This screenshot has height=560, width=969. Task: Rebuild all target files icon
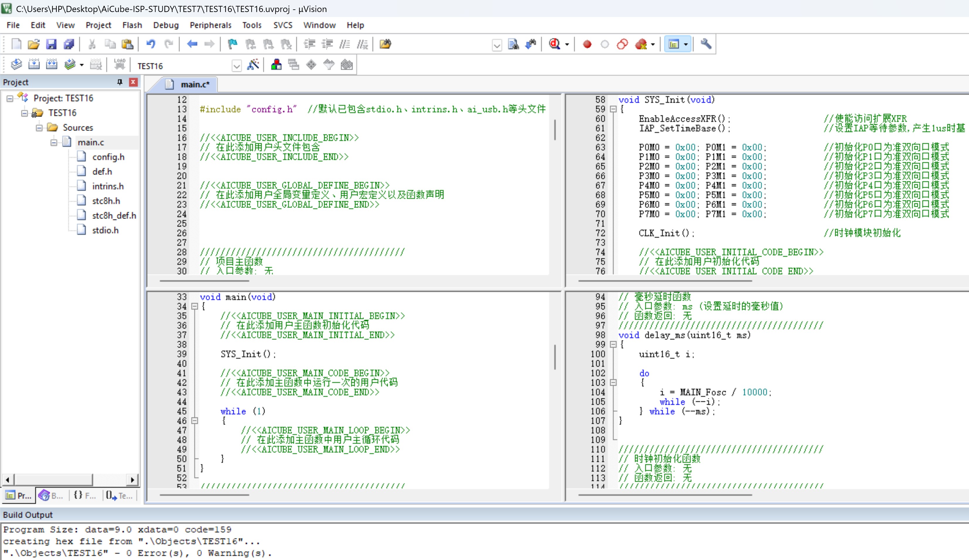[x=51, y=65]
